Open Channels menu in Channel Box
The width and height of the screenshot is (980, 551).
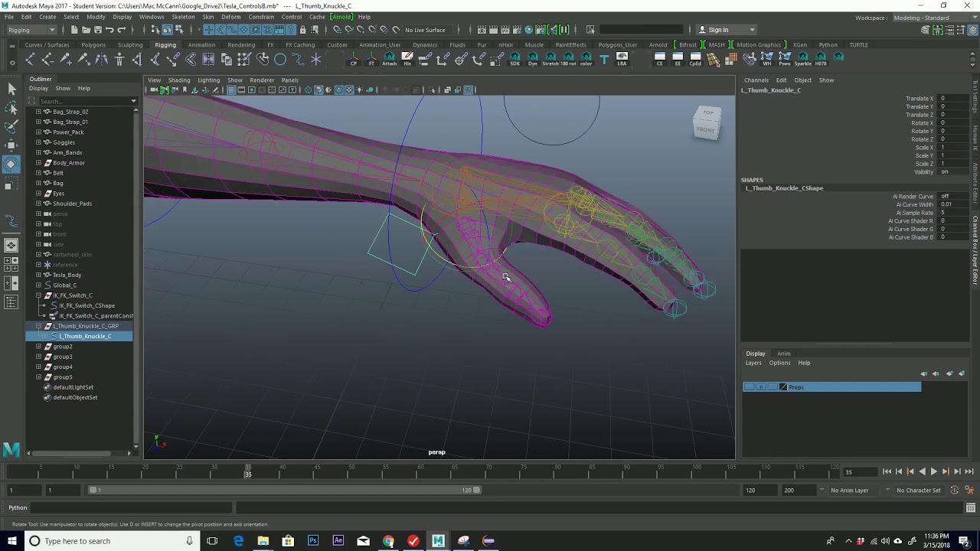756,80
